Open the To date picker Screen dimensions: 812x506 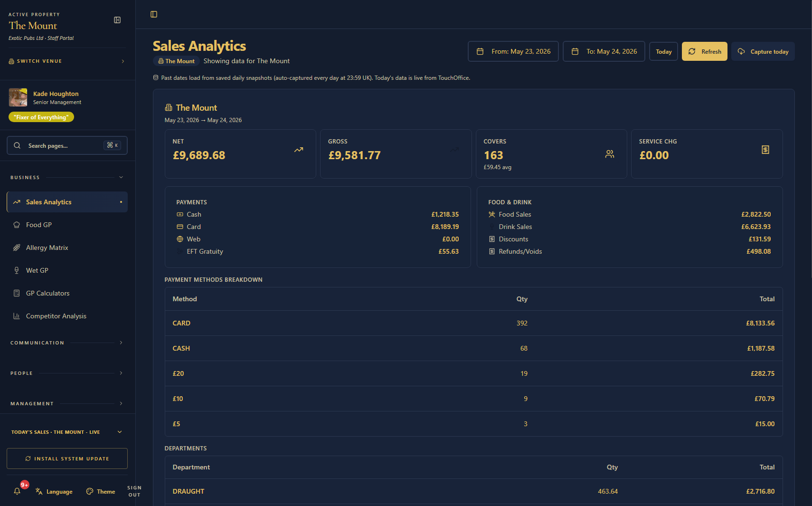pyautogui.click(x=604, y=51)
